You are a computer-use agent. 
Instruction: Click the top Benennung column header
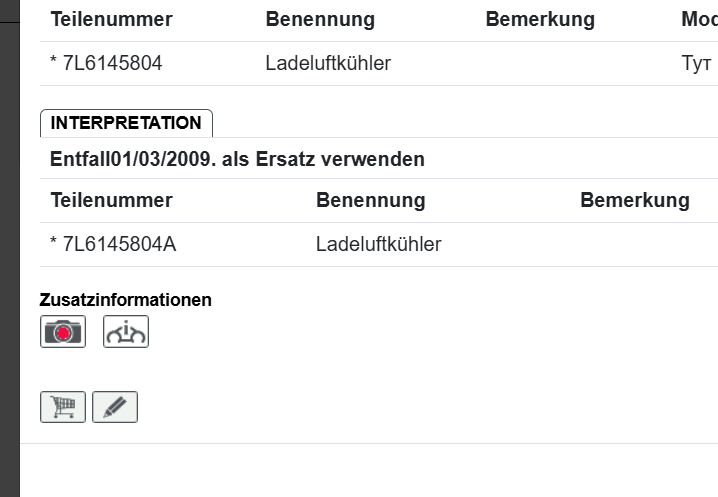click(320, 20)
